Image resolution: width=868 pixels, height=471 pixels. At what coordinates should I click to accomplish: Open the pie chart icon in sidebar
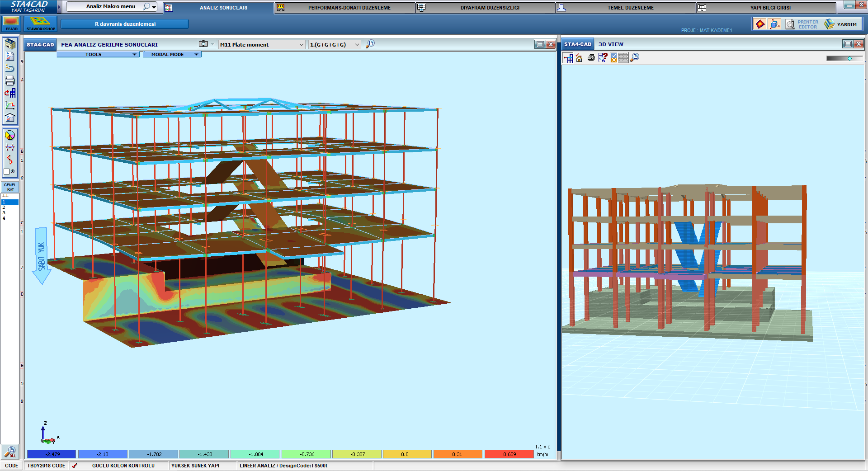tap(9, 135)
